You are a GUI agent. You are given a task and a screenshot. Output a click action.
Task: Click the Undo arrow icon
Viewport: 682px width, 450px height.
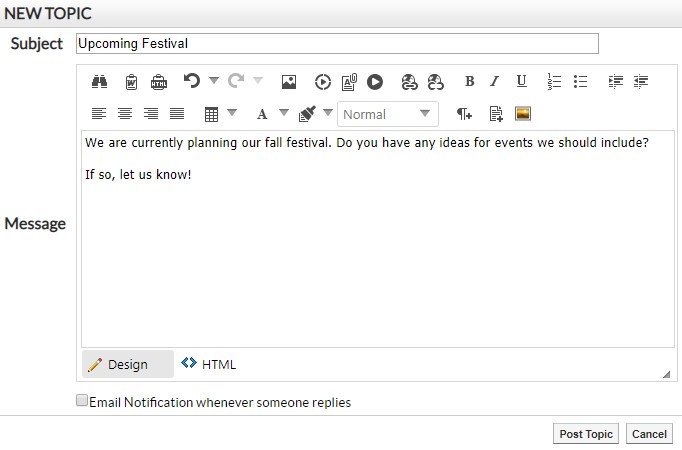tap(192, 82)
